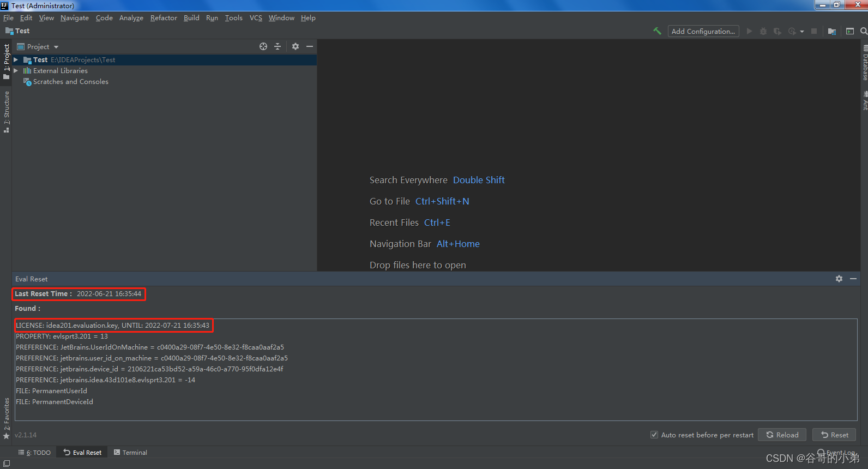
Task: Click the FILE: PermanentDeviceId line
Action: pyautogui.click(x=55, y=402)
